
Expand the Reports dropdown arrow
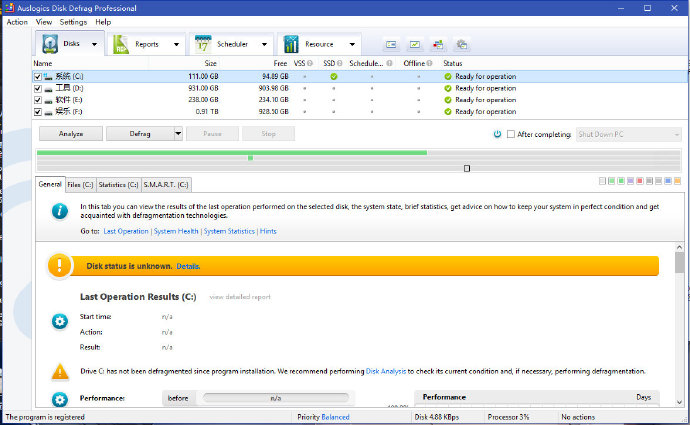[176, 44]
